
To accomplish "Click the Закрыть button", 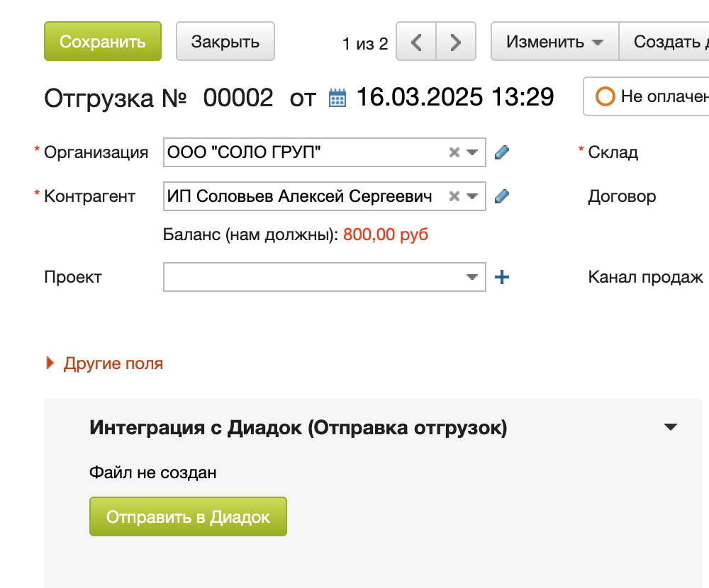I will [225, 42].
